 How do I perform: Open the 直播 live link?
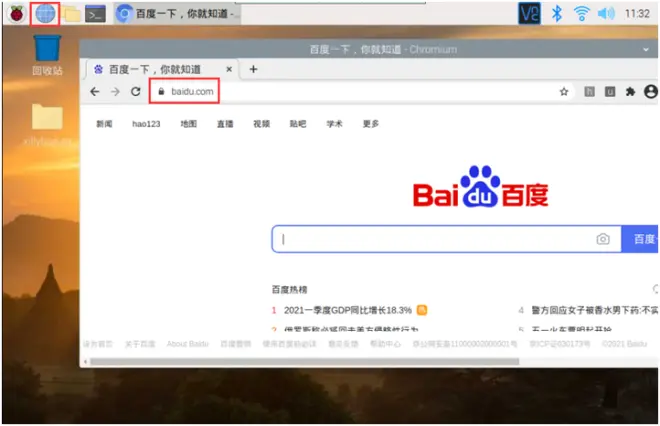point(225,124)
